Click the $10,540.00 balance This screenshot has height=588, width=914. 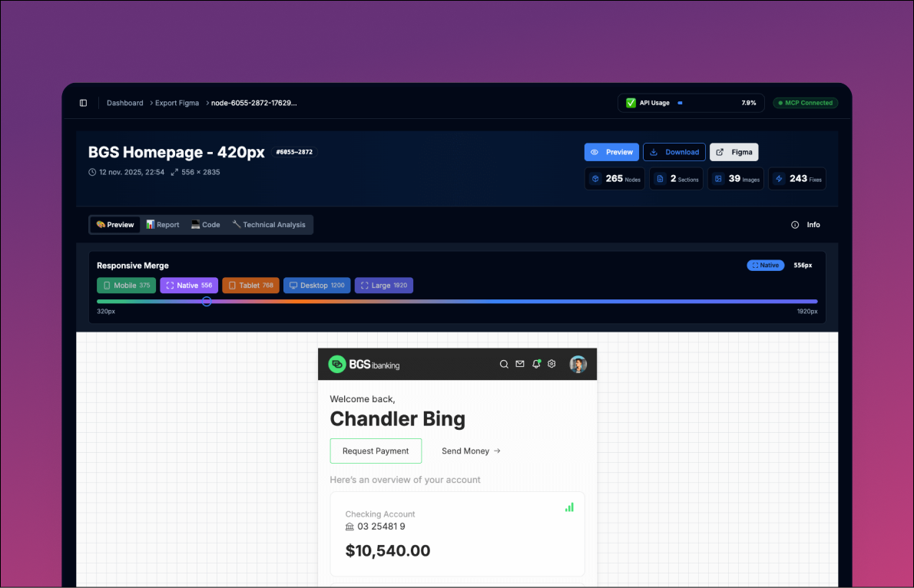388,550
